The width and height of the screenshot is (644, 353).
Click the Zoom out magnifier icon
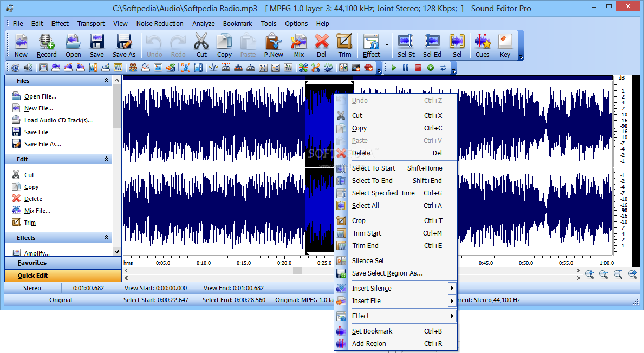pos(603,274)
